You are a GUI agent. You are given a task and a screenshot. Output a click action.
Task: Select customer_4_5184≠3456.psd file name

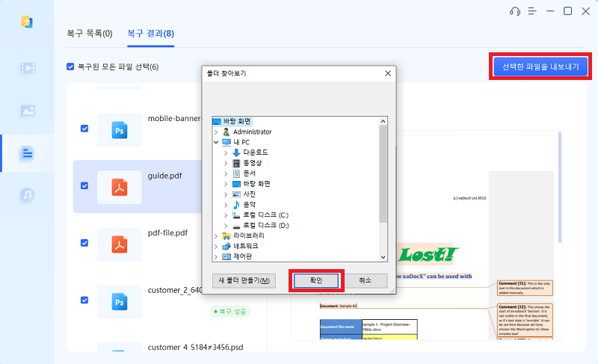coord(195,348)
